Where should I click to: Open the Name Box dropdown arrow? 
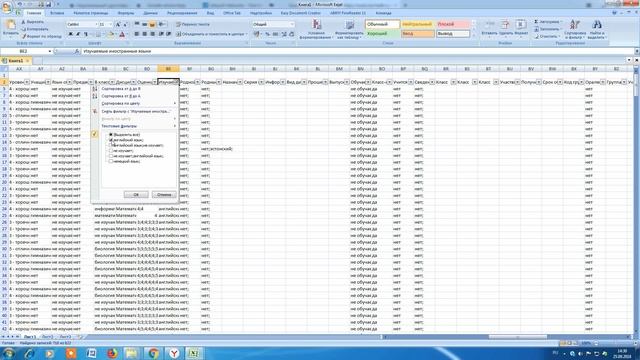click(50, 51)
